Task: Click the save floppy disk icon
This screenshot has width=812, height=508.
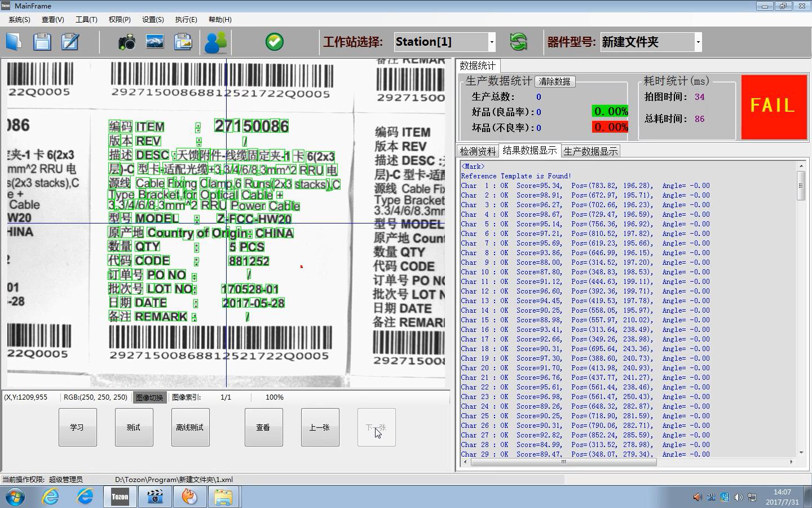Action: [x=42, y=42]
